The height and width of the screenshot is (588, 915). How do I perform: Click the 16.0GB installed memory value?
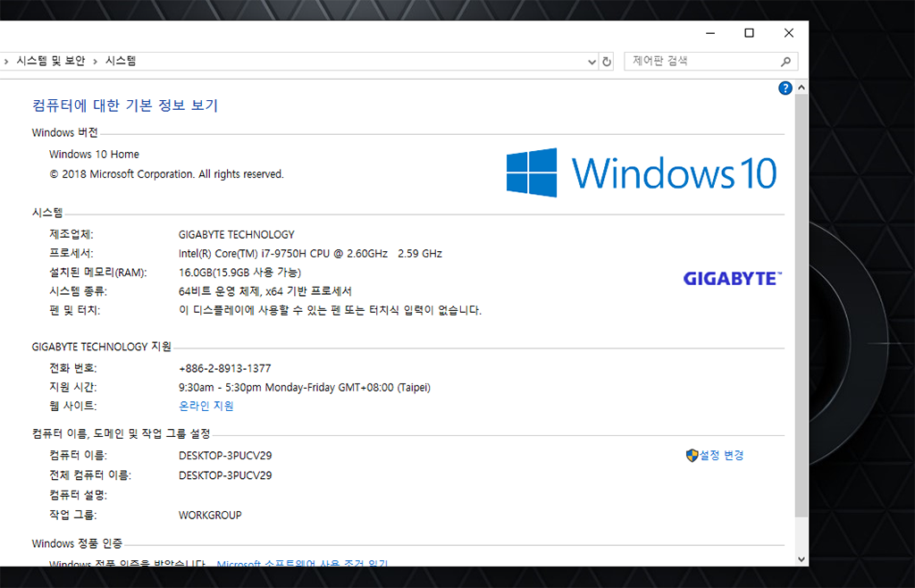pyautogui.click(x=239, y=273)
